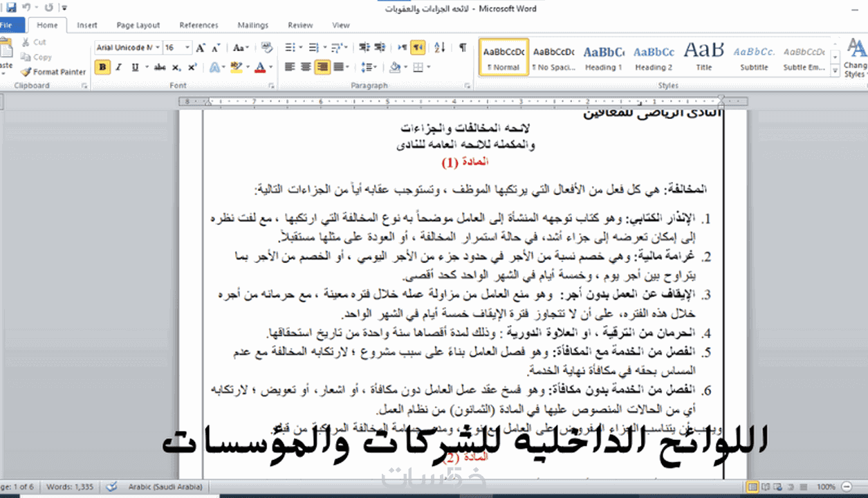The width and height of the screenshot is (868, 498).
Task: Align text to the left
Action: [290, 67]
